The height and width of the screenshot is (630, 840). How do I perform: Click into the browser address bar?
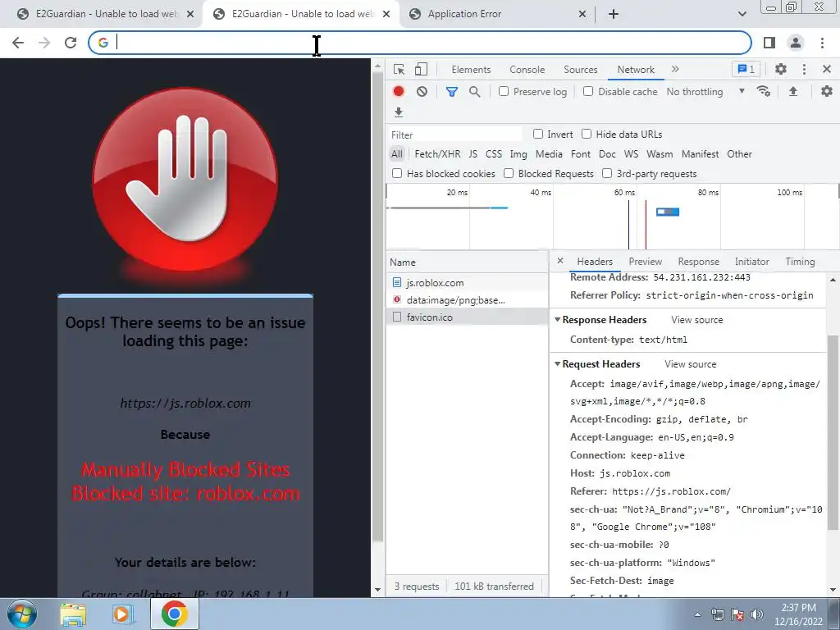[420, 43]
